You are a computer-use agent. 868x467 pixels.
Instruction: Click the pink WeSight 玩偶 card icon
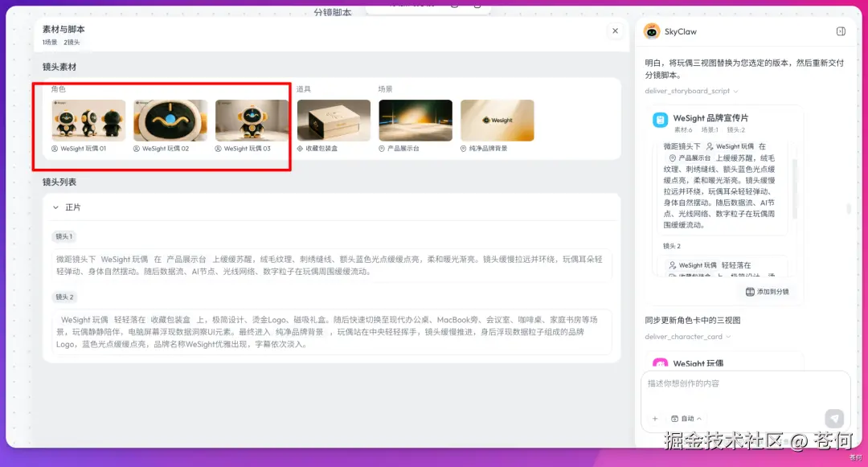(661, 363)
